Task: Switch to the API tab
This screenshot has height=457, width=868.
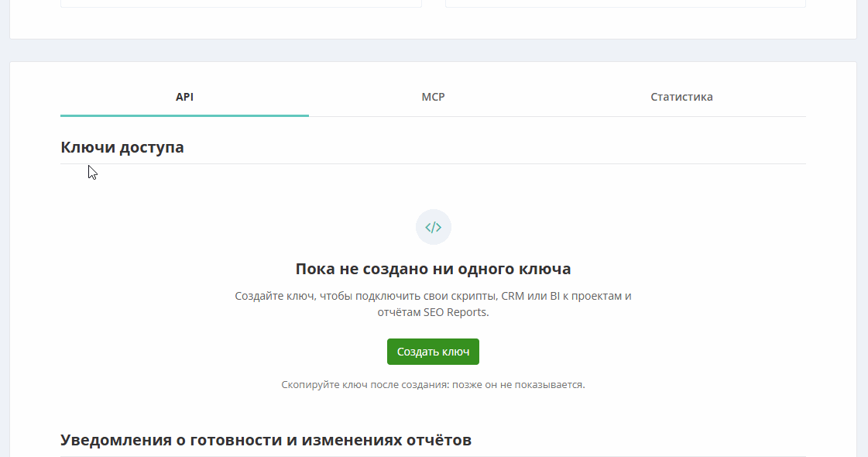Action: coord(184,97)
